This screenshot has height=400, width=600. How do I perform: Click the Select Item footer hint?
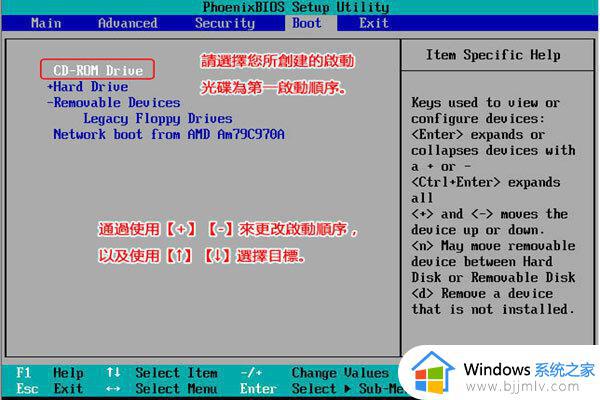[176, 373]
